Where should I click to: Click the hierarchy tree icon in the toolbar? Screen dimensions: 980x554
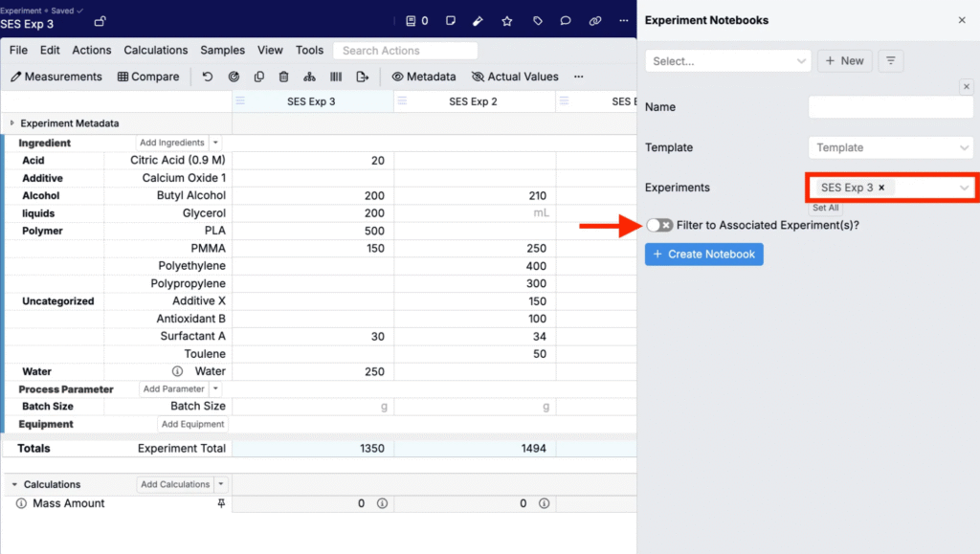coord(309,77)
